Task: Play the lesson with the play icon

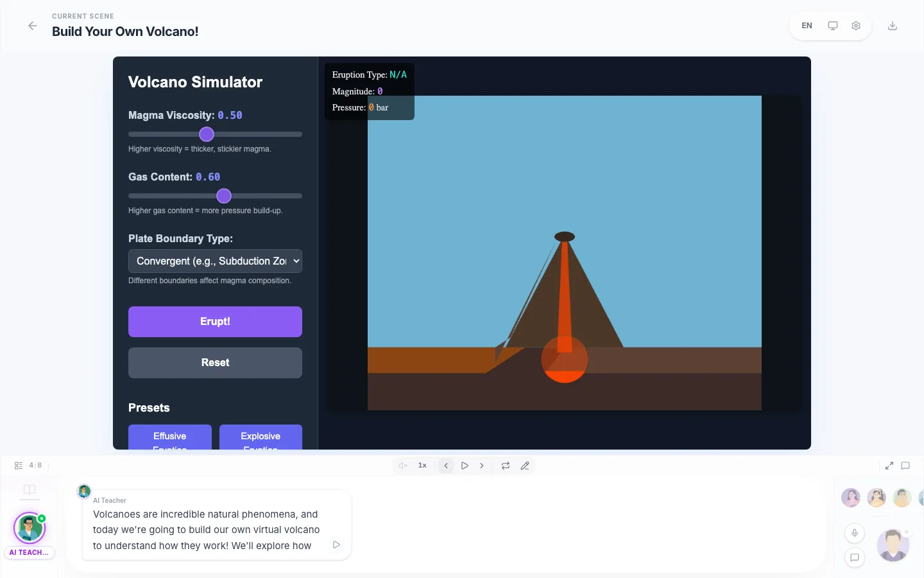Action: (x=465, y=466)
